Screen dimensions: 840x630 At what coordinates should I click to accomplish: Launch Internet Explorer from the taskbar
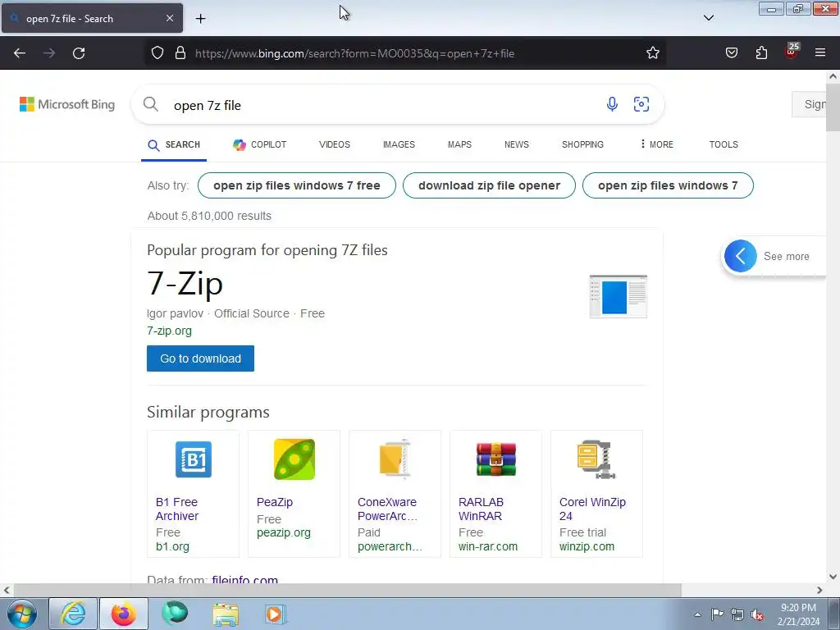point(73,614)
